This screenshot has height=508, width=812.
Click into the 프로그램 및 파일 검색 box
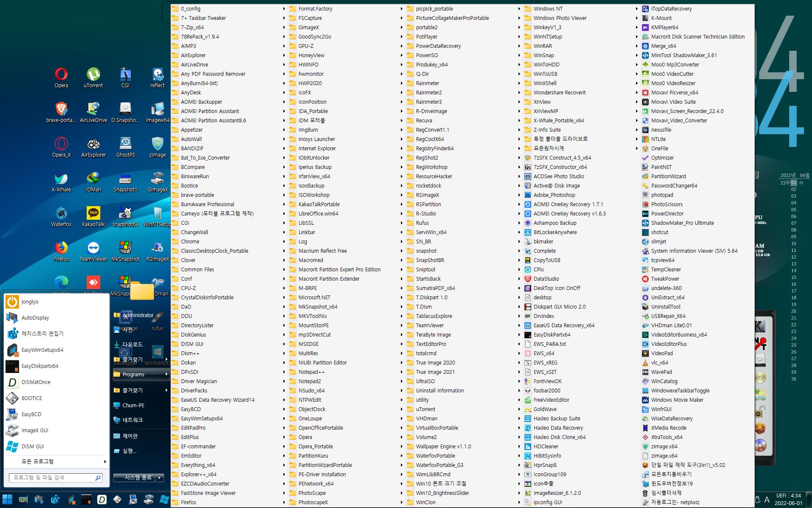(56, 478)
